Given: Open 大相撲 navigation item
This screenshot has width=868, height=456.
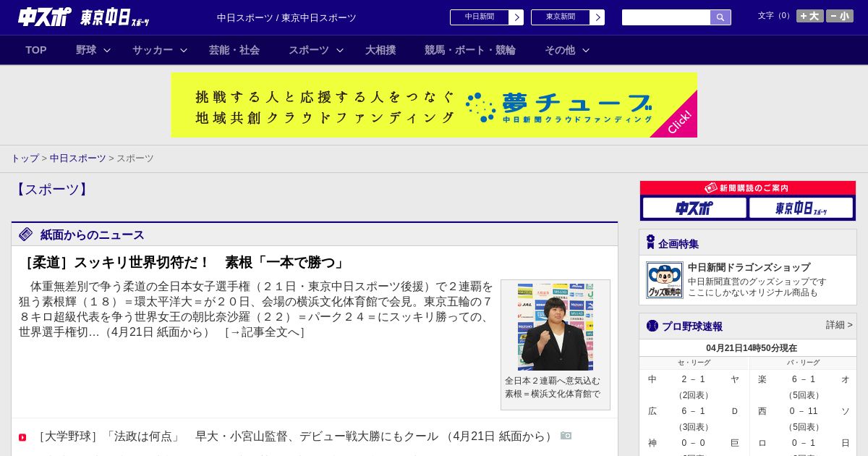Looking at the screenshot, I should pyautogui.click(x=380, y=50).
